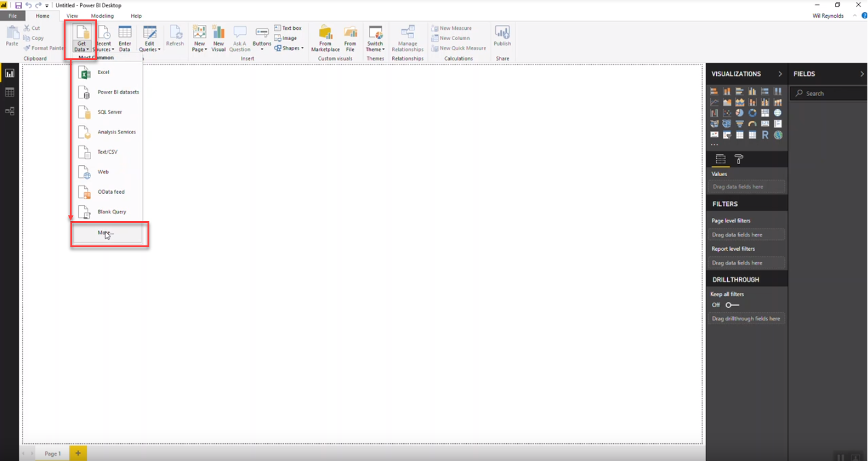Screen dimensions: 868x461
Task: Select Text/CSV from the data source list
Action: coord(107,152)
